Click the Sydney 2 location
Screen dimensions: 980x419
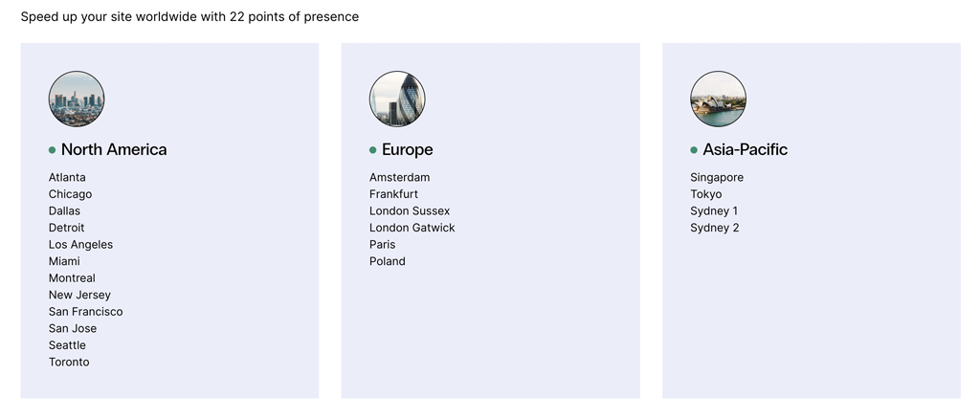714,228
